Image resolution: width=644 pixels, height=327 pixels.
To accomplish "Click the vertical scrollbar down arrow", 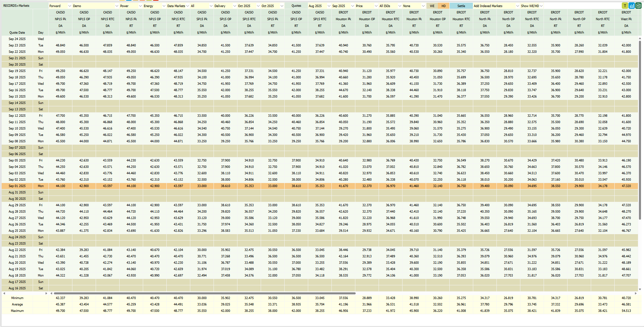I will click(640, 289).
